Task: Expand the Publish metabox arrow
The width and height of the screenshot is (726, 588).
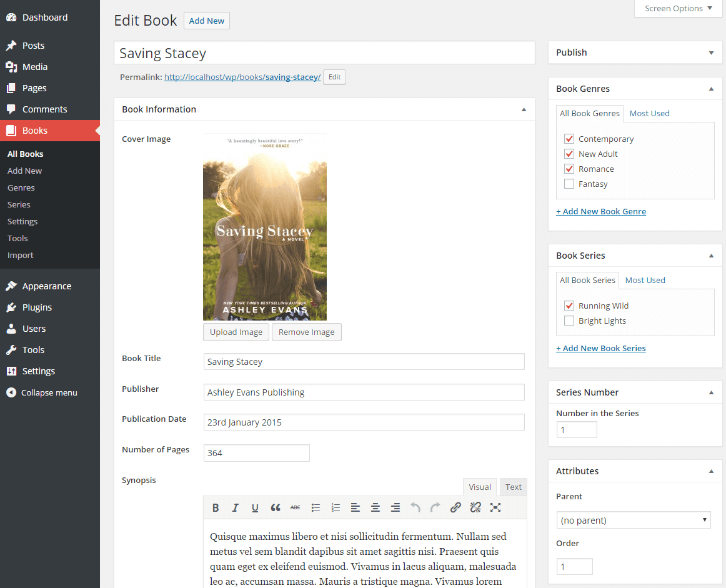Action: point(711,53)
